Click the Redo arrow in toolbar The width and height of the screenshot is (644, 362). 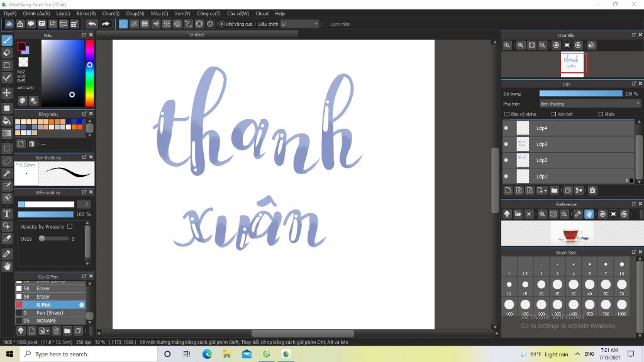[106, 24]
